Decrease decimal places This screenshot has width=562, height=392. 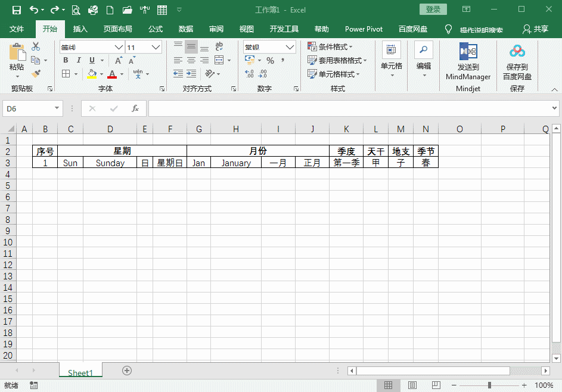(x=263, y=74)
